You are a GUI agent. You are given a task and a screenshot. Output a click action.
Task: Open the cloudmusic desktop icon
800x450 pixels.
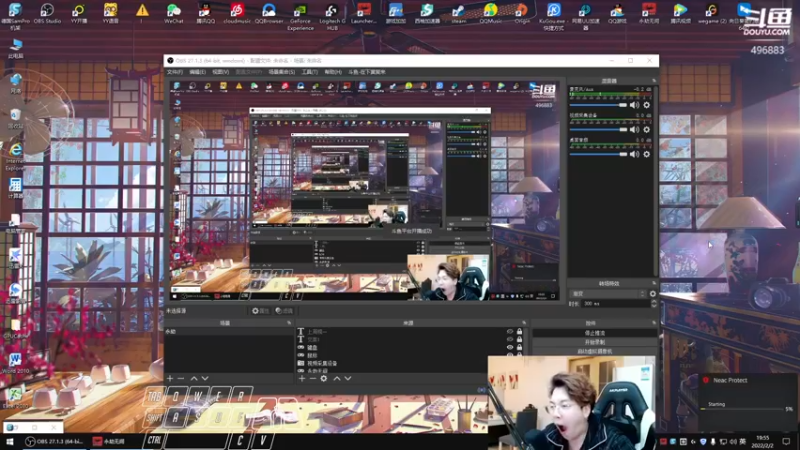tap(237, 13)
